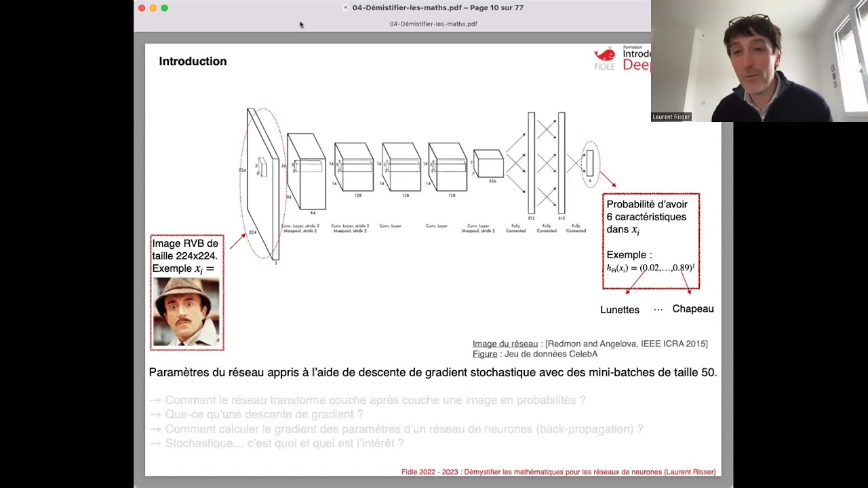
Task: Select the 04-Démistifier-les-maths.pdf tab below the title
Action: pyautogui.click(x=433, y=24)
